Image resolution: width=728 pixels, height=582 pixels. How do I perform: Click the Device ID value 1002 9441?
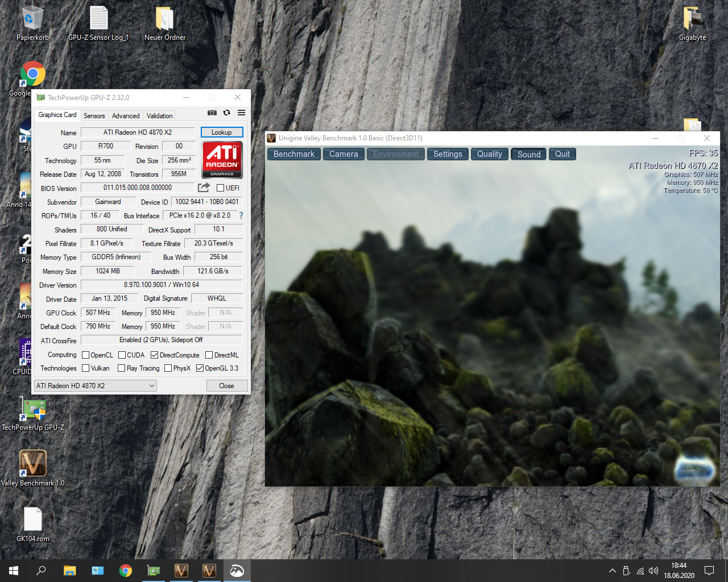(207, 202)
